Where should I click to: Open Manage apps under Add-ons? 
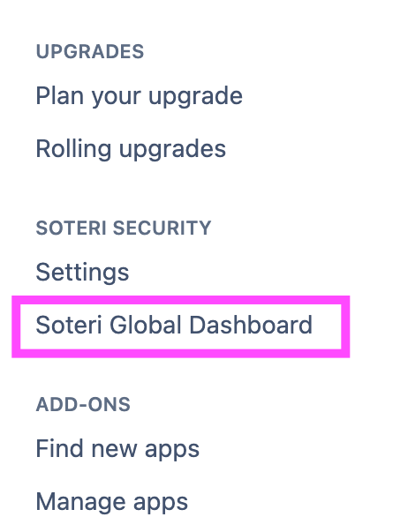112,503
